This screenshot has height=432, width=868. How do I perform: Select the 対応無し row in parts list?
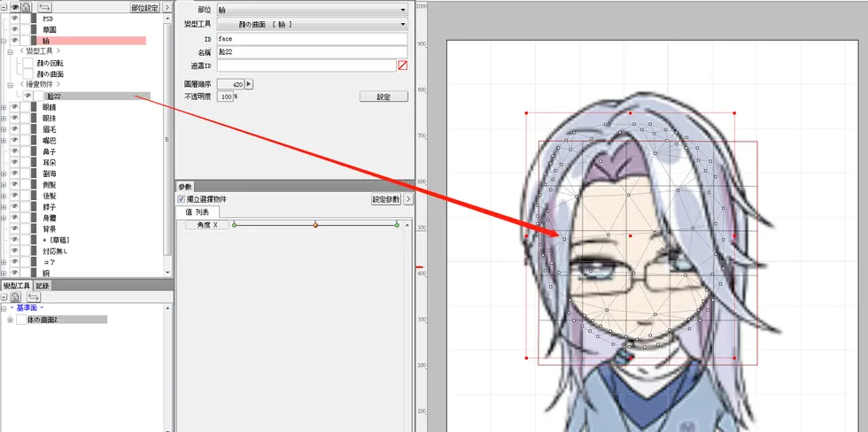54,251
